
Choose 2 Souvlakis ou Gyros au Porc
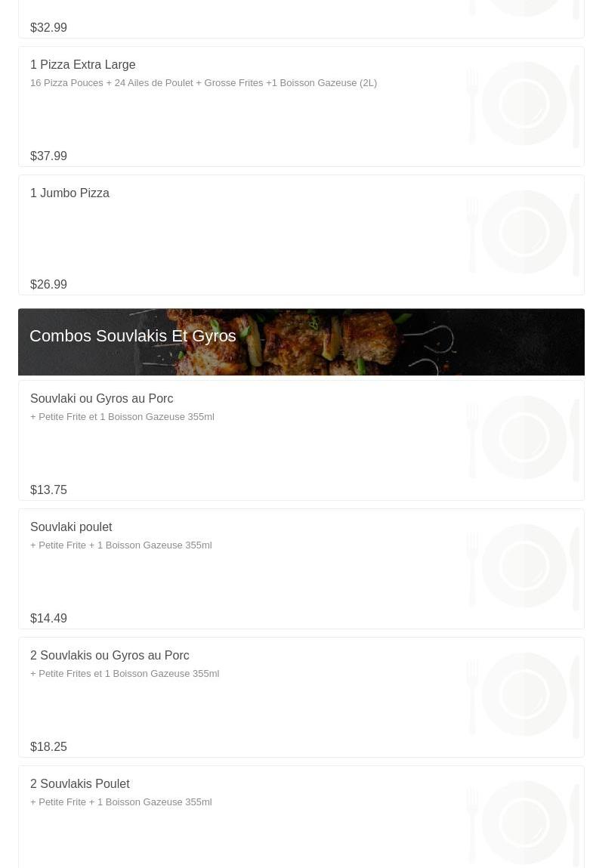(x=301, y=697)
